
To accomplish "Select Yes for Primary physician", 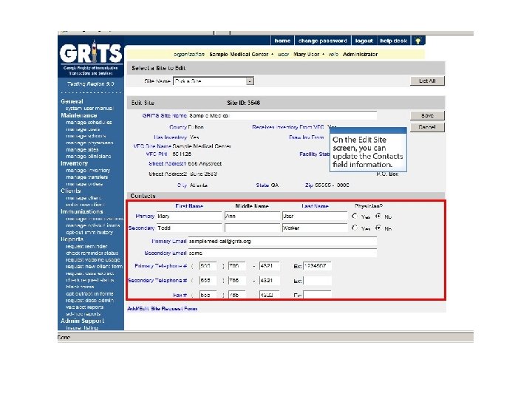I will tap(355, 216).
